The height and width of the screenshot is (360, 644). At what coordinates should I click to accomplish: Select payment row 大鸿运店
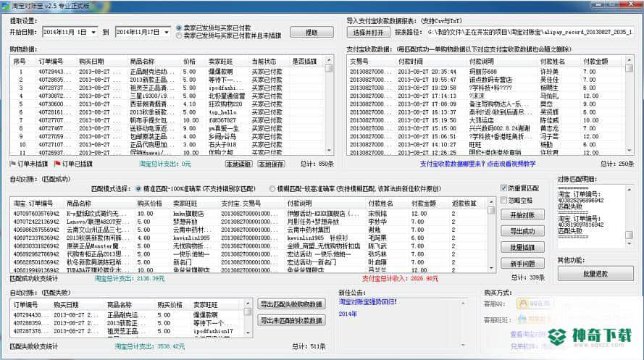tap(486, 120)
